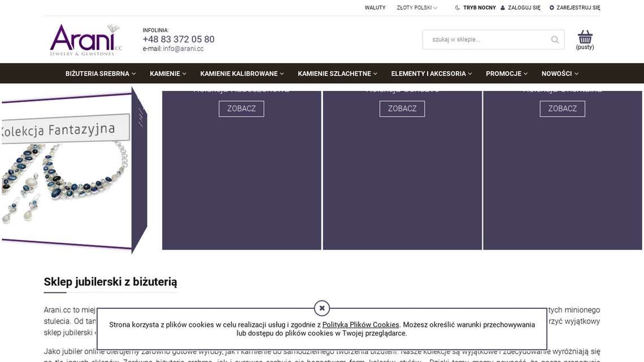Open the Promocje menu
The width and height of the screenshot is (644, 362).
(506, 73)
